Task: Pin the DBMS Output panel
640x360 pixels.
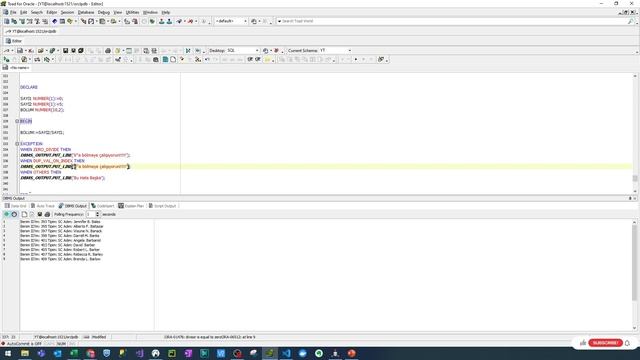Action: click(x=630, y=198)
